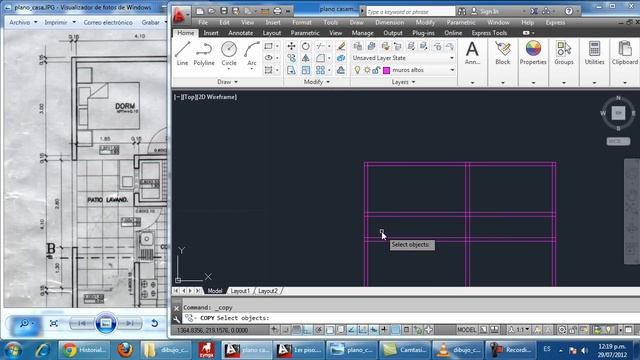The image size is (640, 360).
Task: Toggle layer on/off lightbulb for muros altos
Action: click(x=358, y=70)
